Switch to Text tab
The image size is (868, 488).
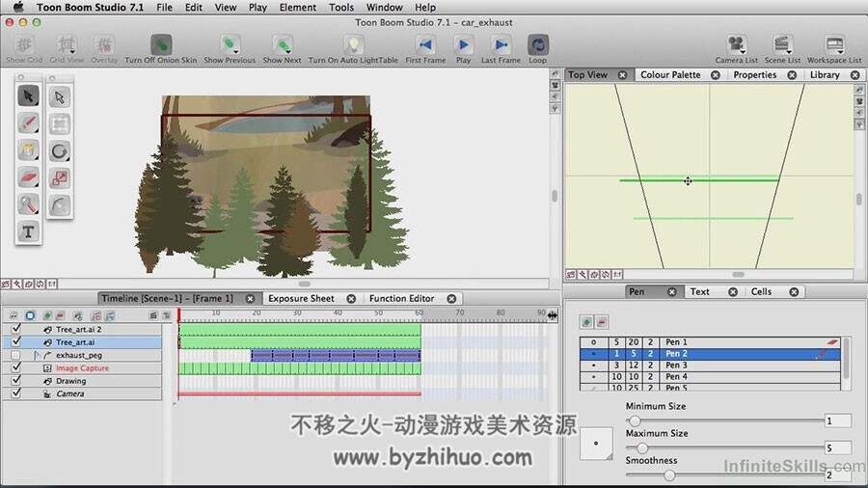[699, 291]
